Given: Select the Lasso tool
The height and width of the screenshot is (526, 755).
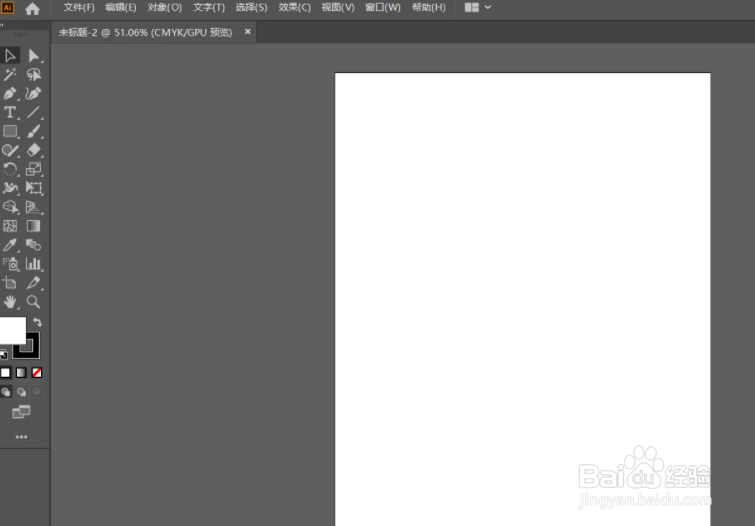Looking at the screenshot, I should pos(33,74).
